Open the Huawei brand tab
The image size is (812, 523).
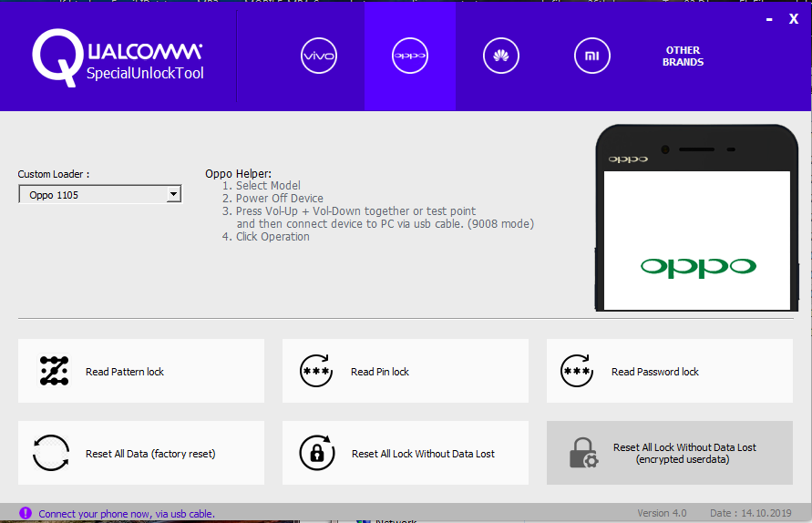click(500, 56)
